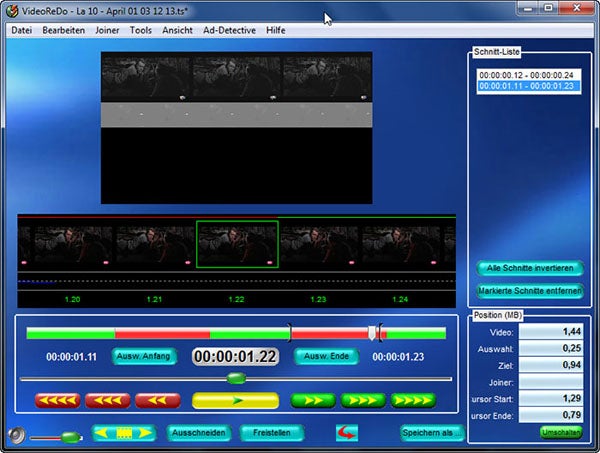Click the green volume slider knob

tap(70, 437)
